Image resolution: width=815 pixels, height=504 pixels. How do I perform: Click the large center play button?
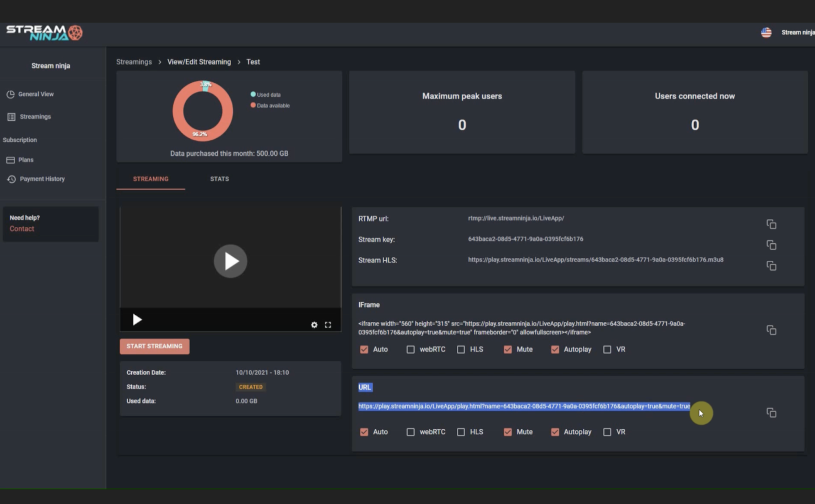(x=231, y=261)
